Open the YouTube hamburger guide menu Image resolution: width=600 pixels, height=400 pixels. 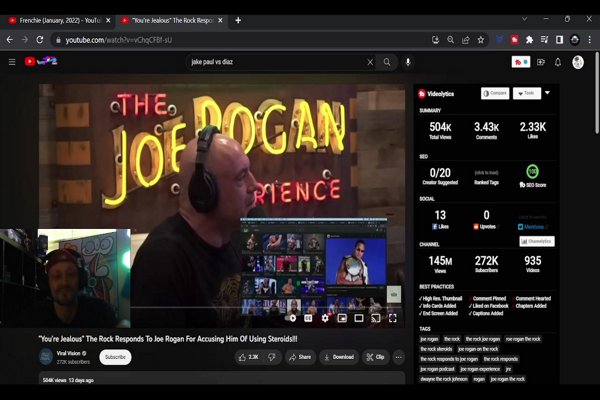tap(12, 62)
